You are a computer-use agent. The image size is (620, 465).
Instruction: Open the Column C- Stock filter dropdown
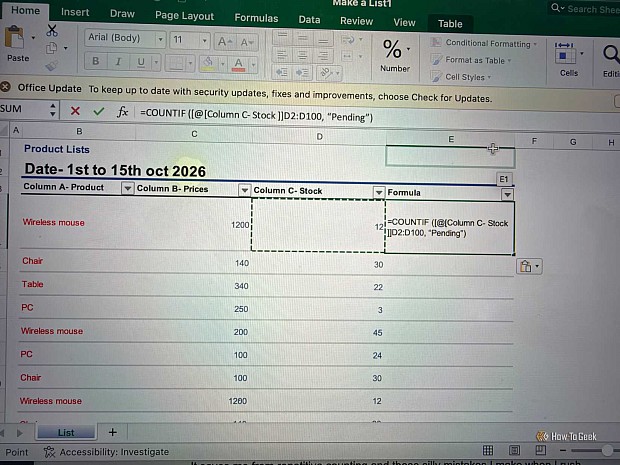click(378, 193)
